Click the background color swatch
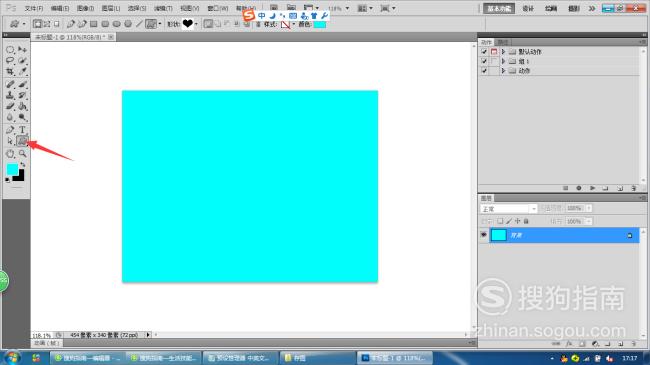This screenshot has width=650, height=365. point(20,177)
